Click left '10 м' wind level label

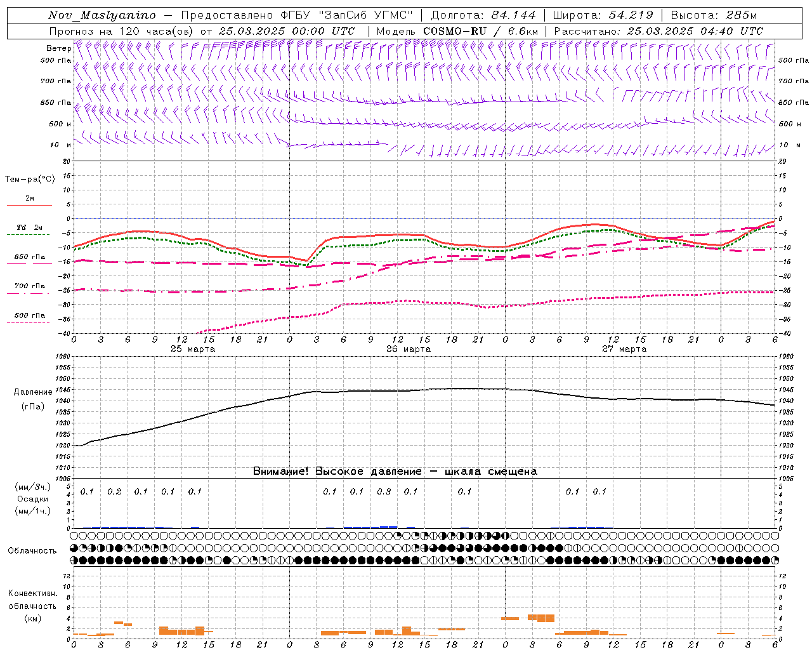pyautogui.click(x=61, y=145)
